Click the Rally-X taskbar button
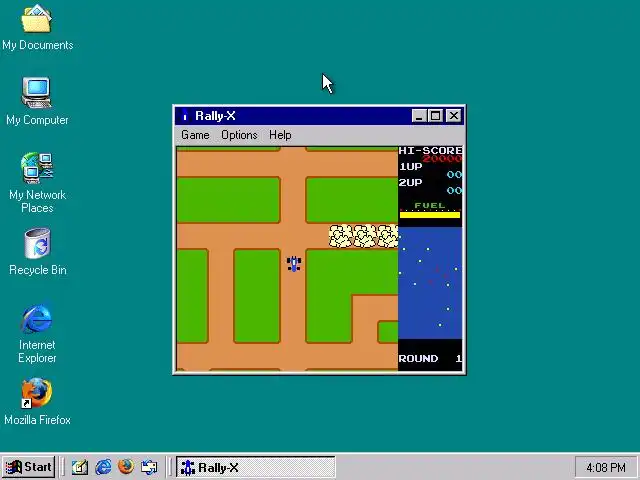This screenshot has width=640, height=480. pyautogui.click(x=256, y=467)
